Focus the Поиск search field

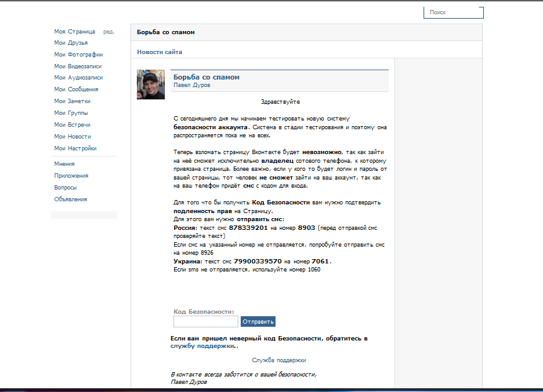453,12
